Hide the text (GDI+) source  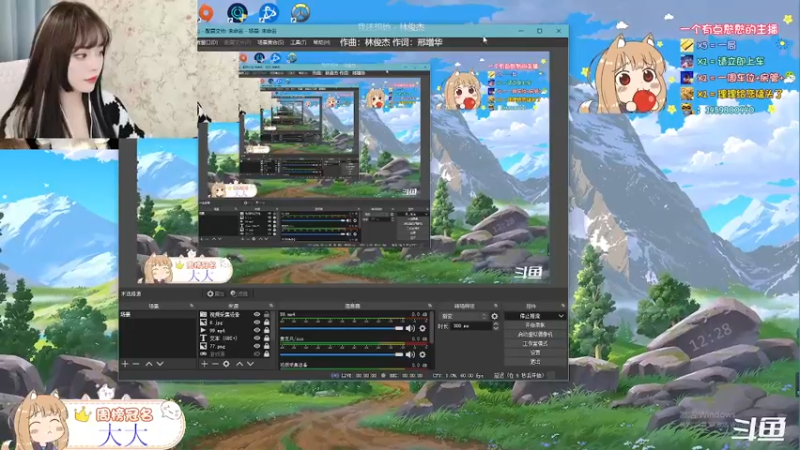tap(257, 338)
